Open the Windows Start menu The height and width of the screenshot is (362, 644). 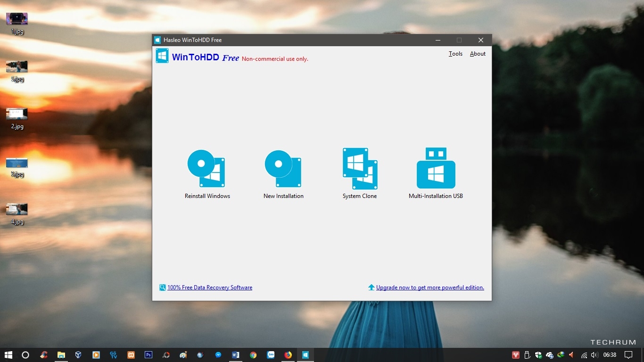tap(8, 355)
